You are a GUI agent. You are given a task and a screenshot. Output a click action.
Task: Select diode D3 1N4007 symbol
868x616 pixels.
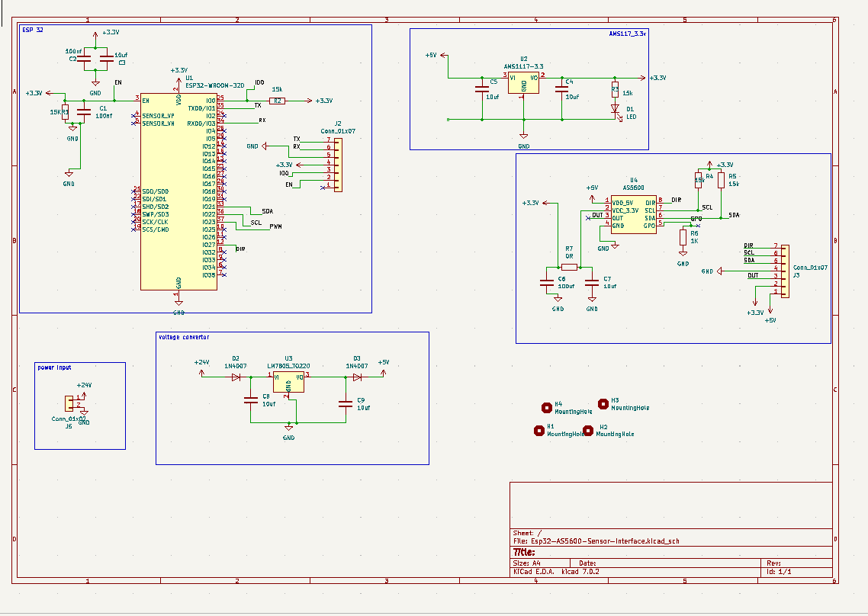pos(357,377)
